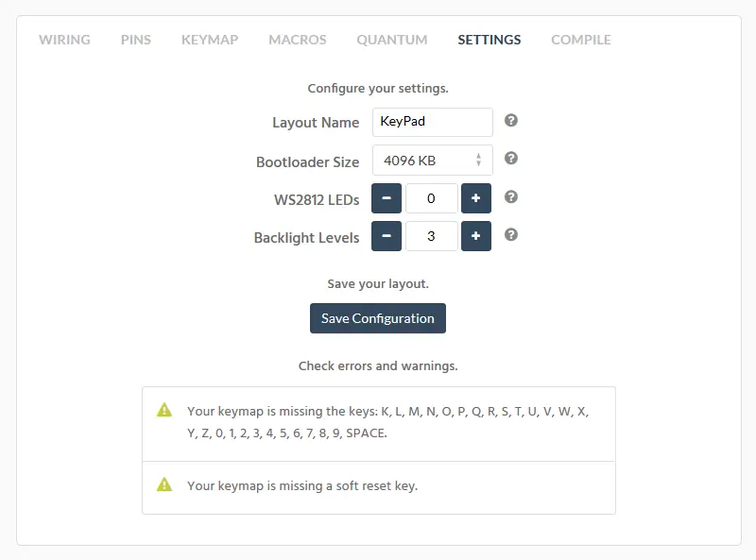Go to the MACROS tab
756x560 pixels.
(x=298, y=40)
